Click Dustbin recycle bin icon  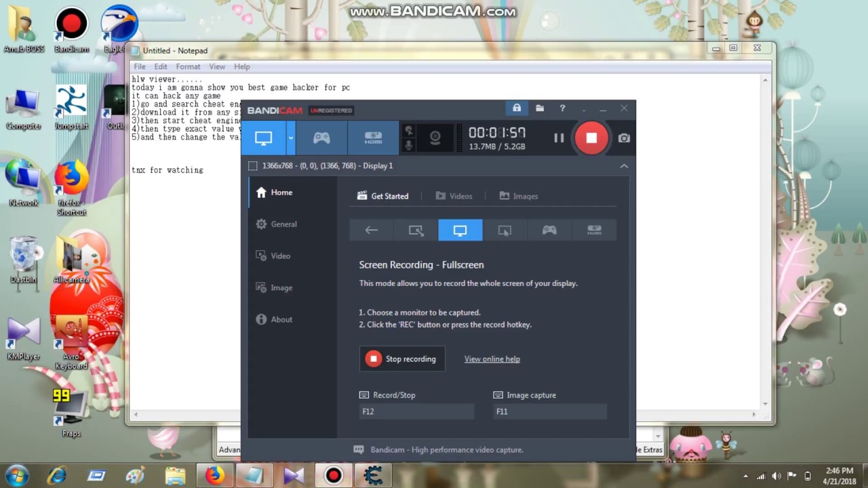tap(24, 260)
